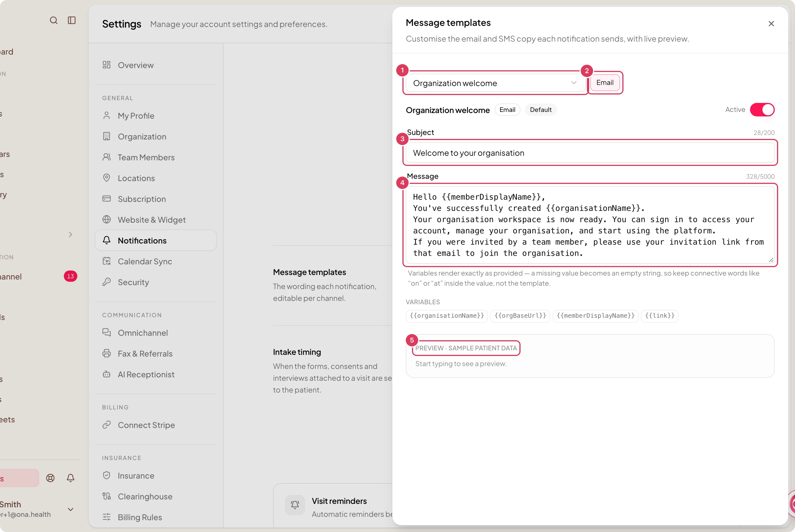Open the help lifebuoy icon

coord(50,478)
